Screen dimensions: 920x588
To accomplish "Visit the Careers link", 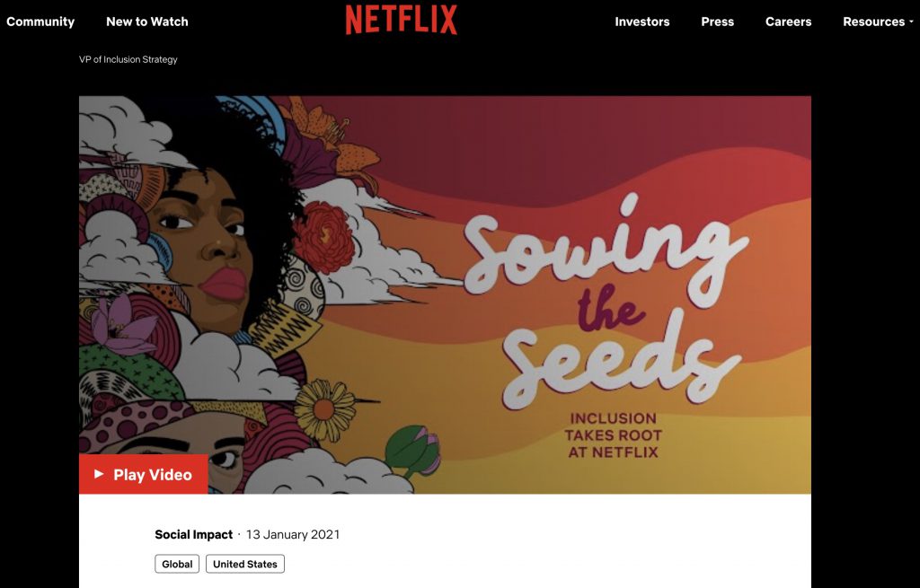I will coord(789,22).
